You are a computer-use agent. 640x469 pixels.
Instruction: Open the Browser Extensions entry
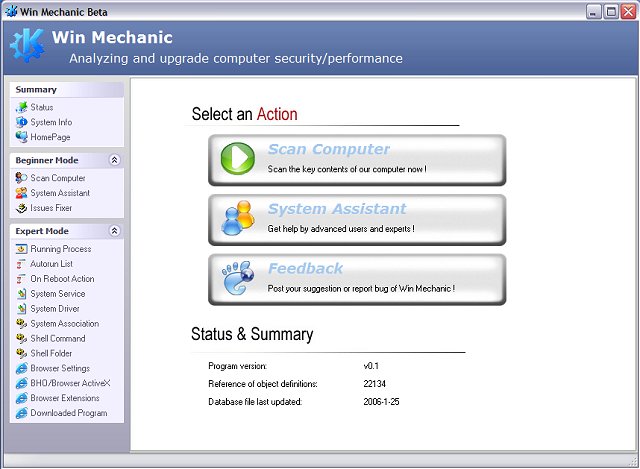pos(65,398)
